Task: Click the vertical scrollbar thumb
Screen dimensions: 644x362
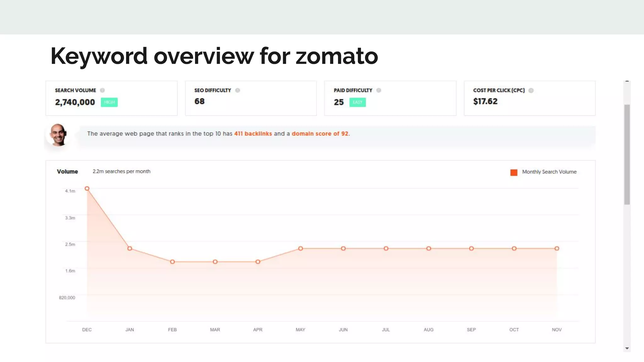Action: click(x=627, y=155)
